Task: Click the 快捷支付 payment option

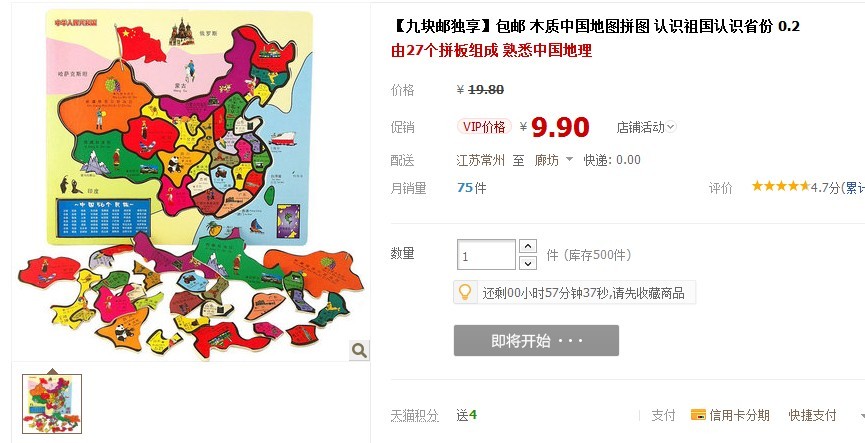Action: (812, 415)
